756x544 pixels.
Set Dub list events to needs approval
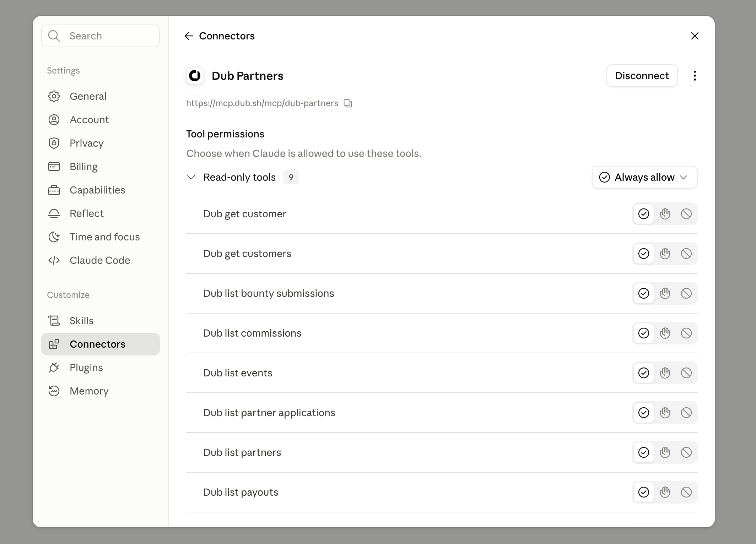[x=665, y=373]
